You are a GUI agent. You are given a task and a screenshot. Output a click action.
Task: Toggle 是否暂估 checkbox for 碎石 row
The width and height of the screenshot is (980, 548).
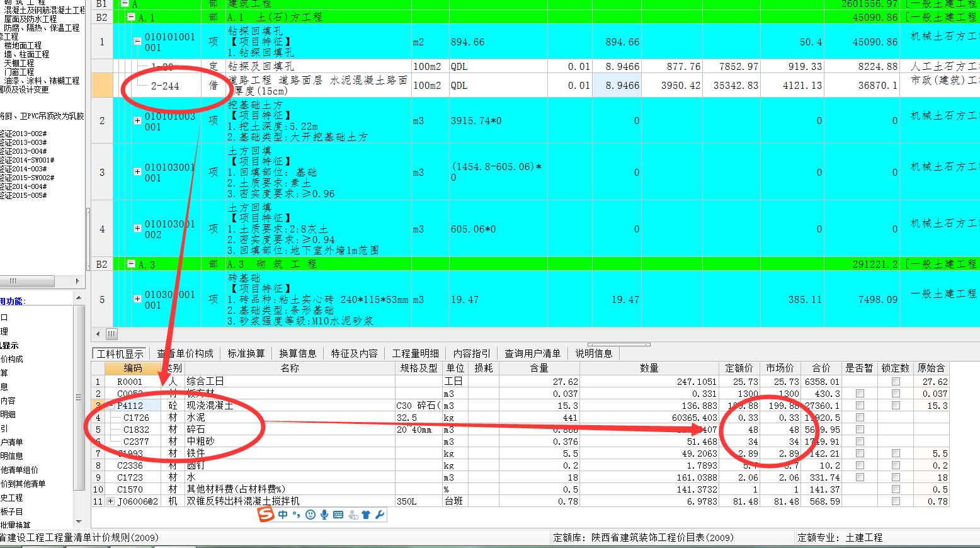860,430
